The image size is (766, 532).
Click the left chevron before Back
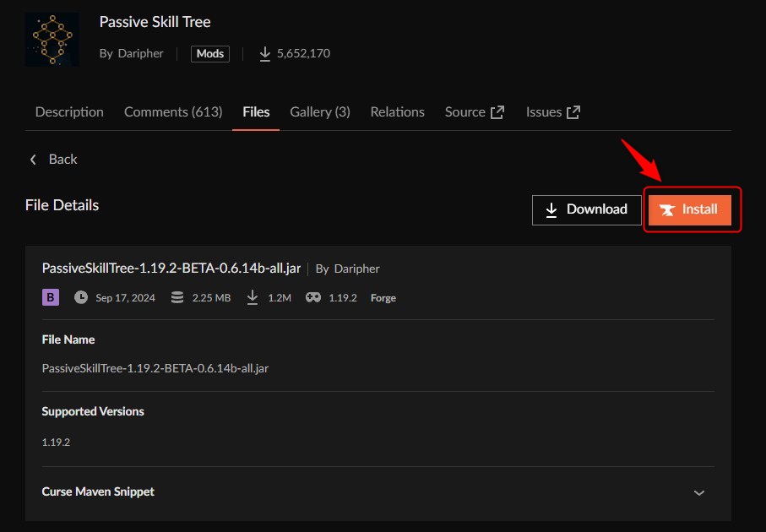pos(33,160)
